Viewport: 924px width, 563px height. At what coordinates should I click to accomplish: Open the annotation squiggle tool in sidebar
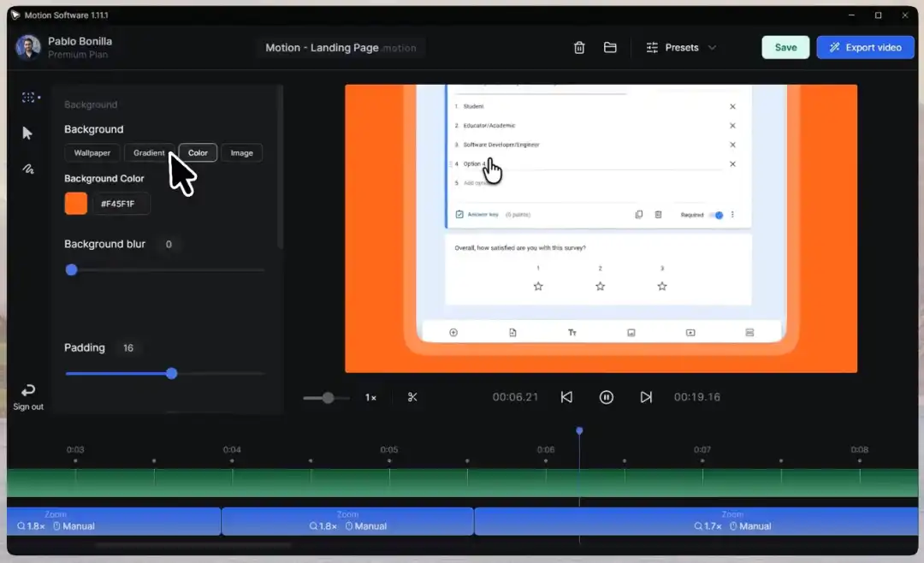[x=27, y=169]
